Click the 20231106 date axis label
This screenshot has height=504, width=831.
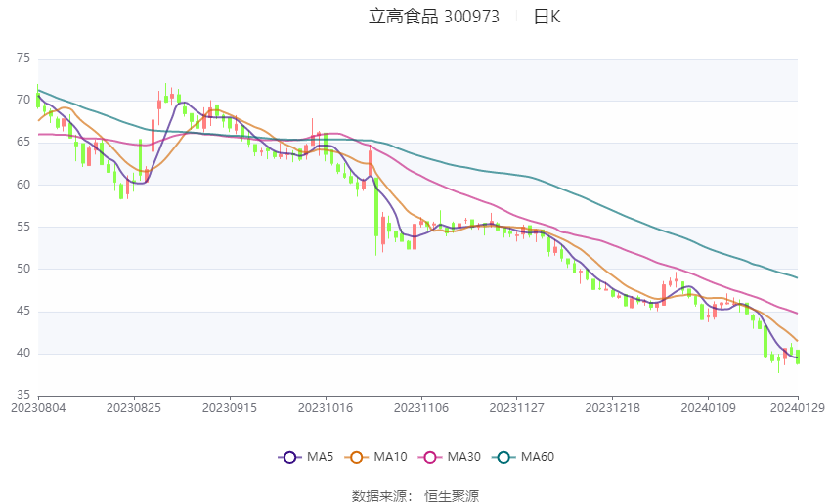click(421, 408)
